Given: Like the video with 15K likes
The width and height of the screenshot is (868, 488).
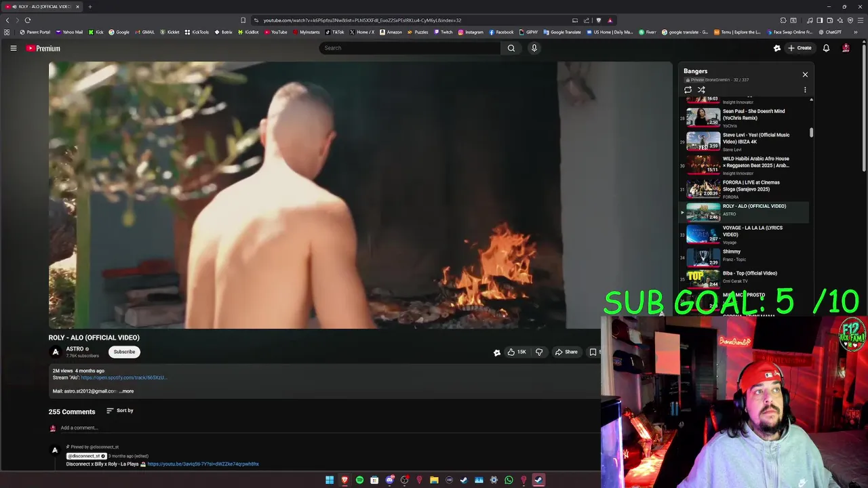Looking at the screenshot, I should [517, 352].
